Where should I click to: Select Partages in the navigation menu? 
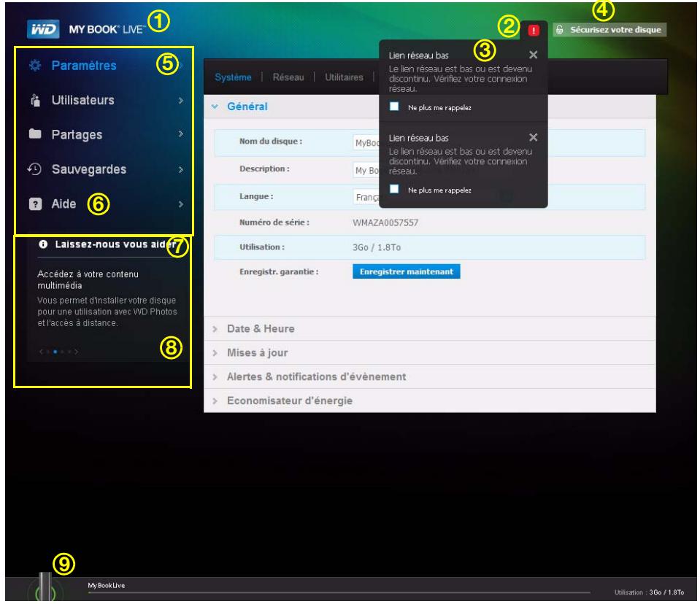77,135
